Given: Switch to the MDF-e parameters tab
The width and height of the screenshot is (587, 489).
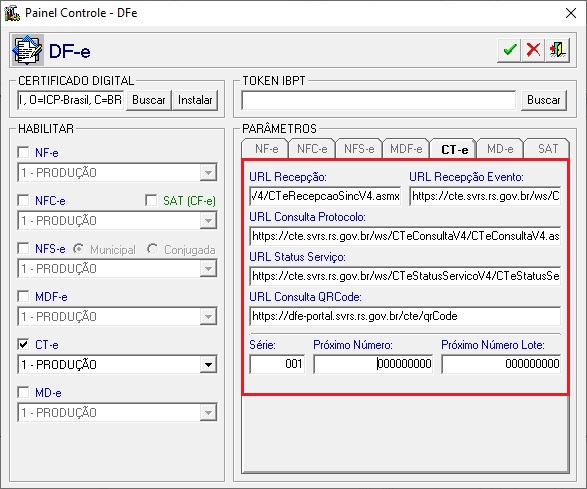Looking at the screenshot, I should (x=406, y=149).
